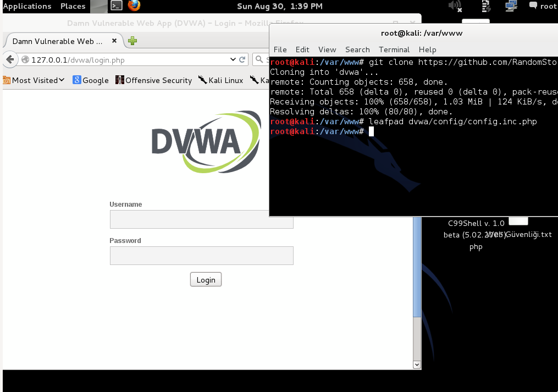Open the Search menu in terminal
This screenshot has height=392, width=558.
357,49
